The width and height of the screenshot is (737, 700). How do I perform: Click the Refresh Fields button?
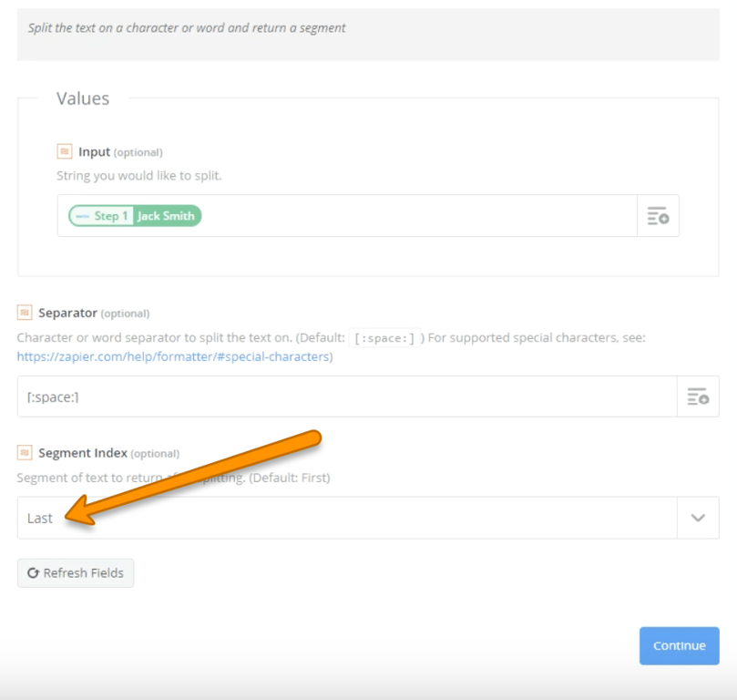point(76,572)
